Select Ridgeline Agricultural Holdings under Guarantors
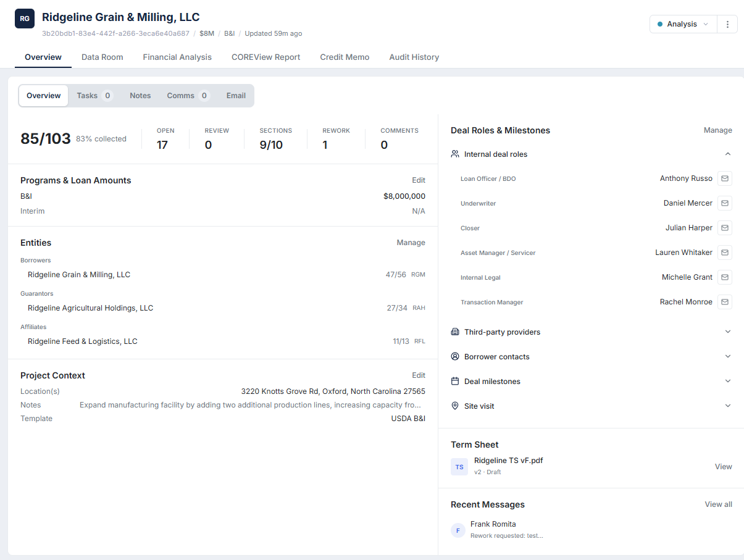The height and width of the screenshot is (560, 744). pyautogui.click(x=90, y=307)
